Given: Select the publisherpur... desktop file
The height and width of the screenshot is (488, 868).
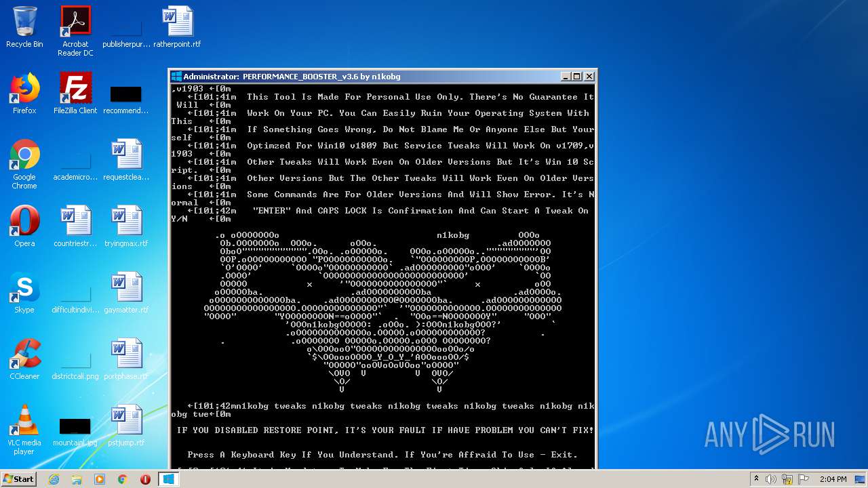Looking at the screenshot, I should point(126,27).
